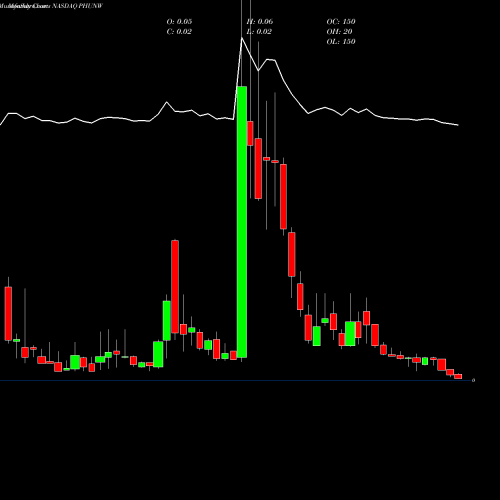Click the close price 'C: 0.02'
The height and width of the screenshot is (500, 500).
(x=179, y=31)
